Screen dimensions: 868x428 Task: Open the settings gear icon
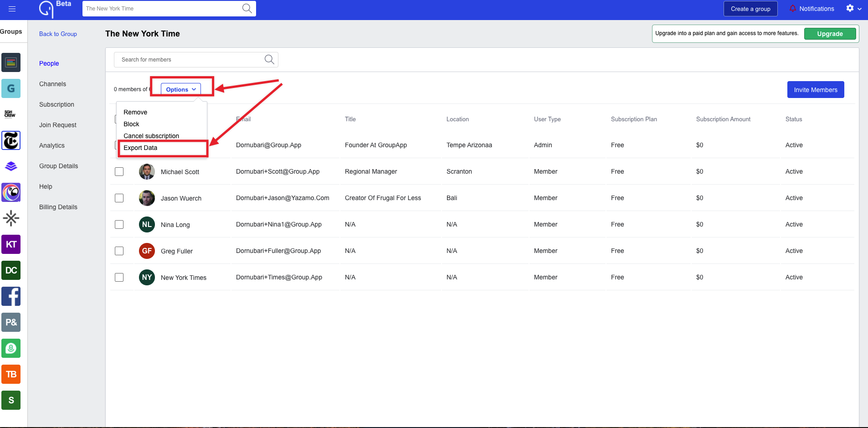pos(850,8)
